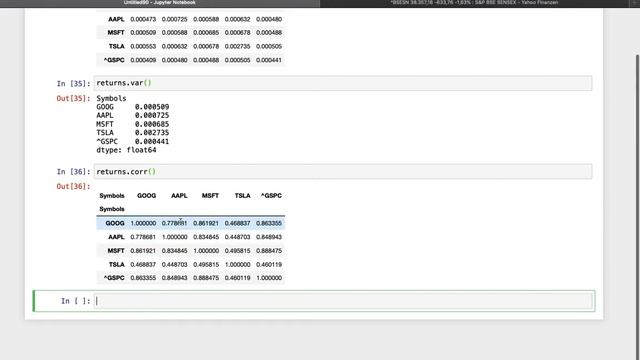Click TSLA row label in top covariance table

[x=117, y=47]
